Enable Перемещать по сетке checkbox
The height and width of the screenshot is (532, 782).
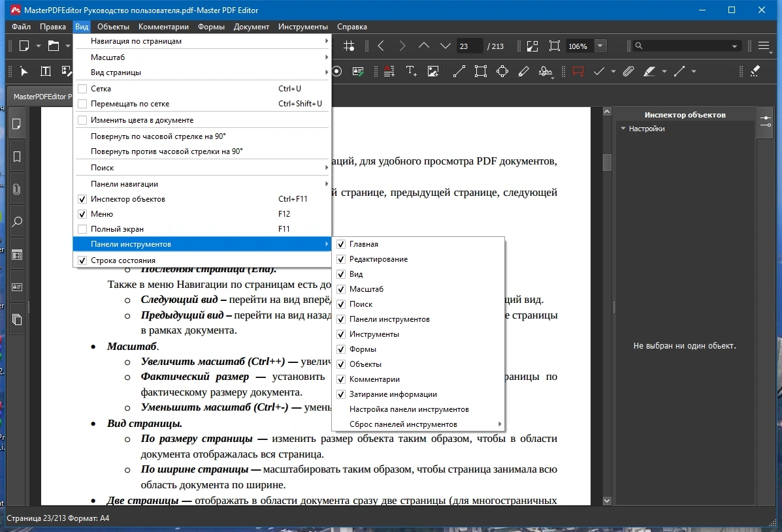[x=83, y=104]
